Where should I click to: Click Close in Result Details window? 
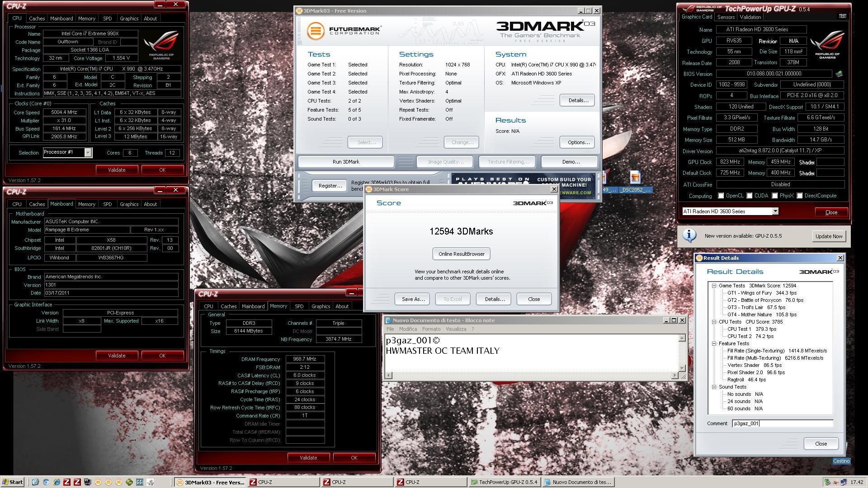(821, 444)
